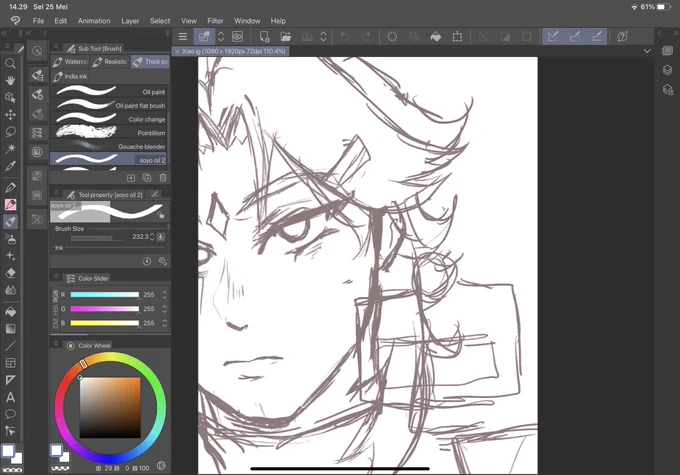Click the Fill icon in command bar
The height and width of the screenshot is (475, 680).
coord(435,36)
